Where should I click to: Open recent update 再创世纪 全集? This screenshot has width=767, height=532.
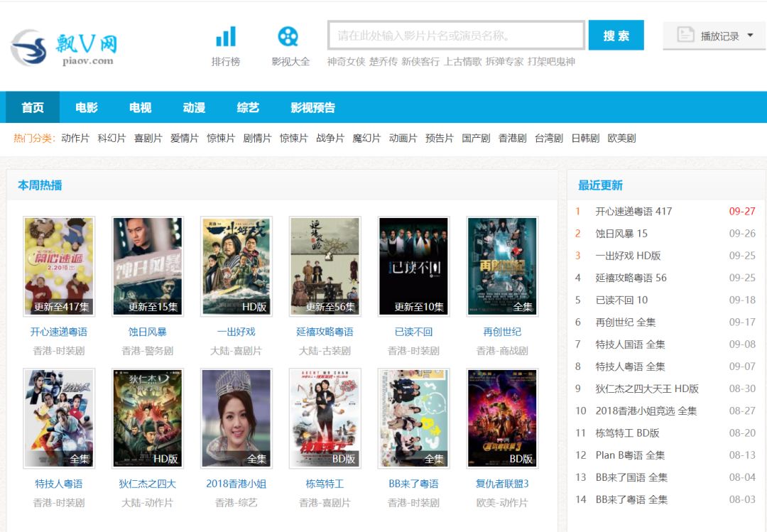626,322
